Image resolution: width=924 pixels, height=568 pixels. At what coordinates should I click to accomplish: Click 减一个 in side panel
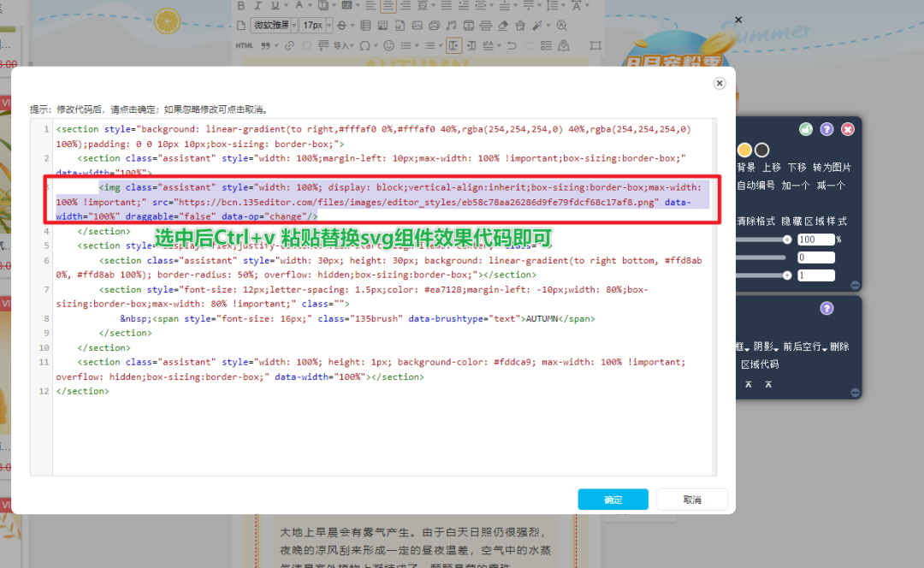(831, 185)
